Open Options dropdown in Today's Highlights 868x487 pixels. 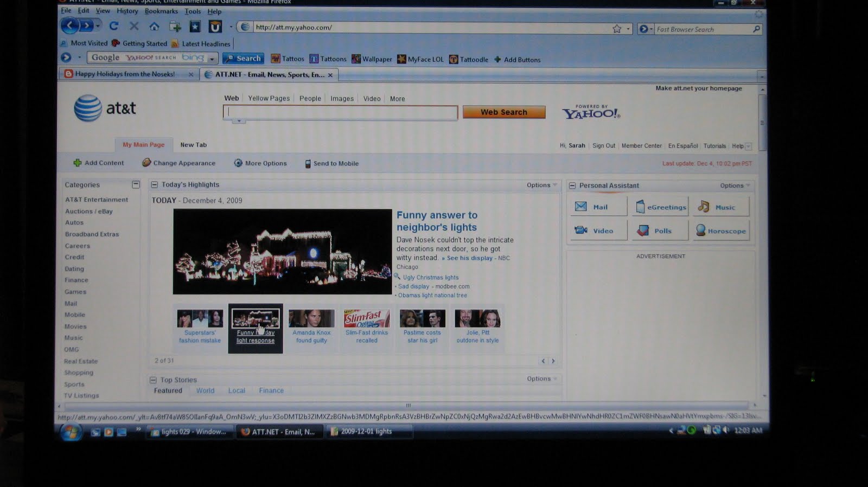[541, 185]
